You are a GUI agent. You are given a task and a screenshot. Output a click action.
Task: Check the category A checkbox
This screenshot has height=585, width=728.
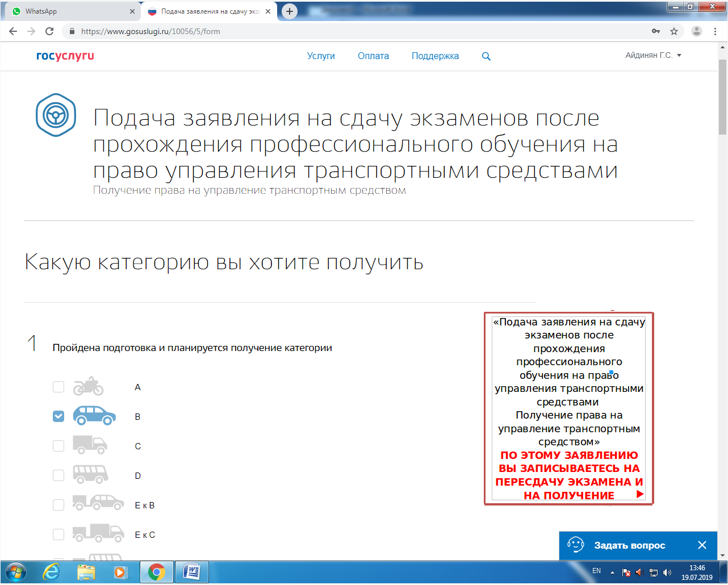click(58, 387)
